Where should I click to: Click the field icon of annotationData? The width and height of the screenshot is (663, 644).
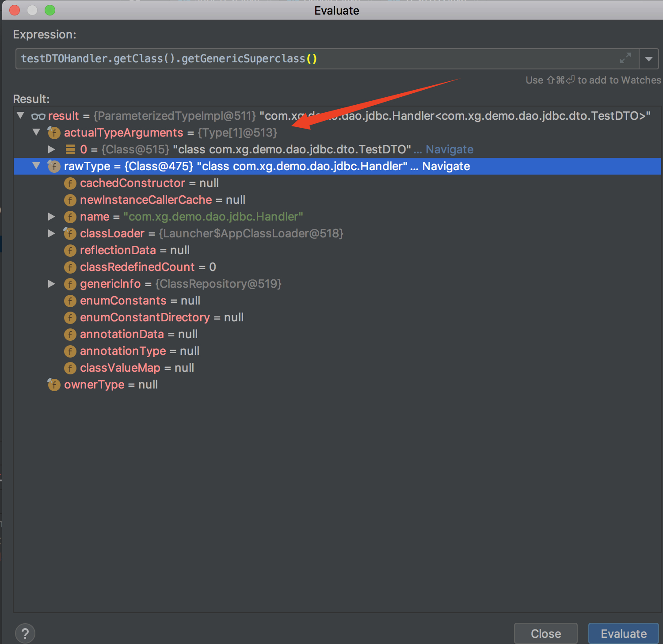[x=70, y=334]
